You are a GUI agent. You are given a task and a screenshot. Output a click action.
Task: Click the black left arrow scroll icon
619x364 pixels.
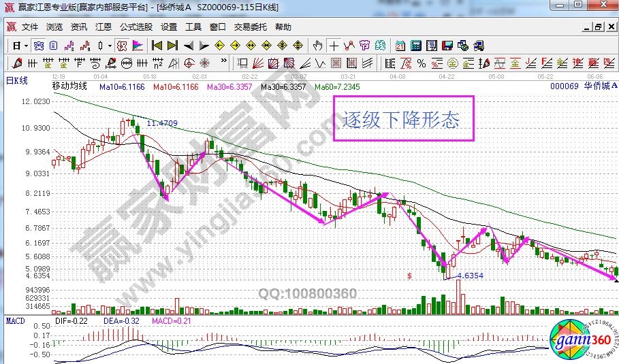coord(188,46)
